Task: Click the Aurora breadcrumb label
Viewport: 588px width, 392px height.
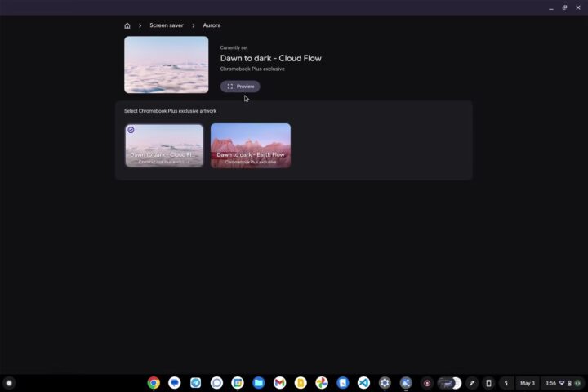Action: click(x=212, y=25)
